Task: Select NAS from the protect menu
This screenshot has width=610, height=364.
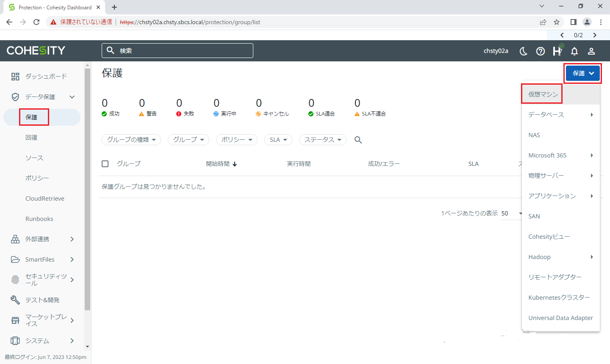Action: [561, 135]
